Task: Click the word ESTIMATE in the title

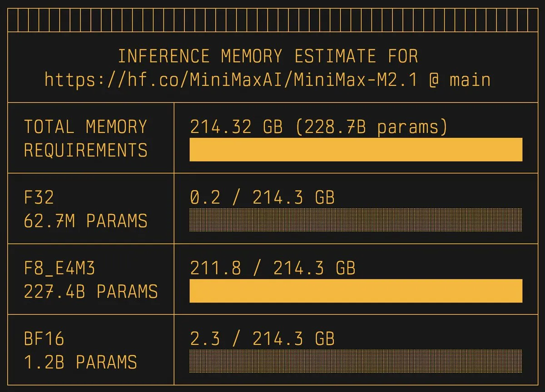Action: pyautogui.click(x=335, y=57)
